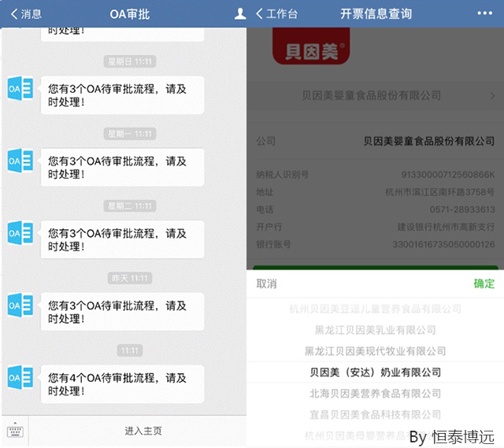
Task: Expand the 贝因美婴童食品股份有限公司 company selector
Action: (x=375, y=95)
